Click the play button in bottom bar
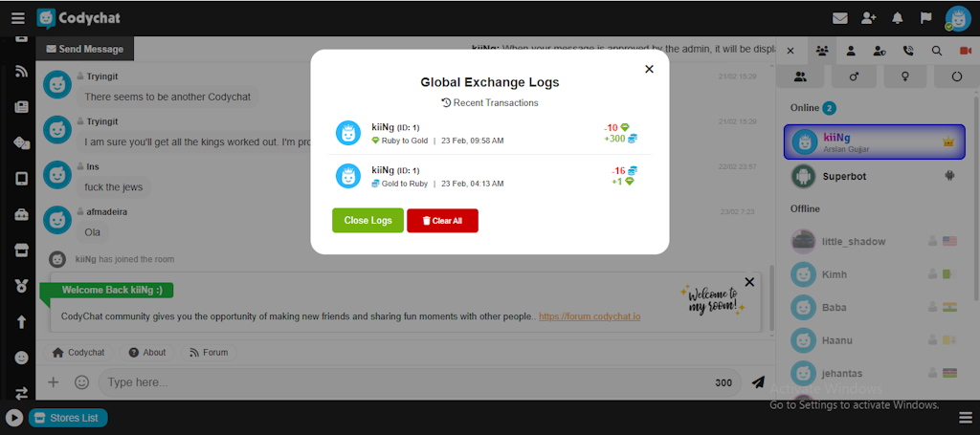 pyautogui.click(x=13, y=418)
